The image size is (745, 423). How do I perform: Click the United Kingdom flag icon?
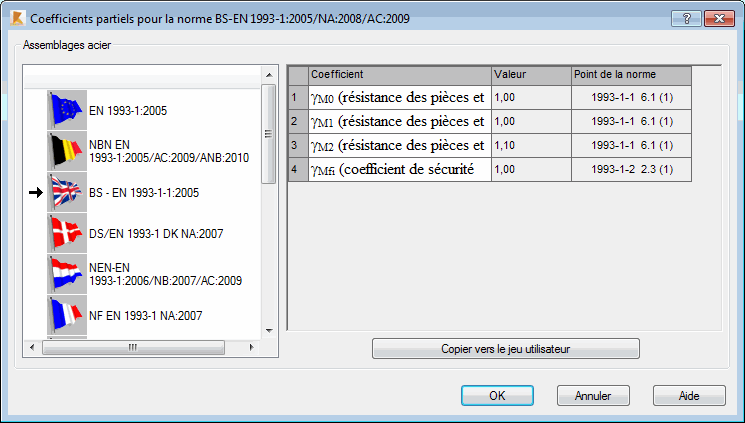point(67,192)
